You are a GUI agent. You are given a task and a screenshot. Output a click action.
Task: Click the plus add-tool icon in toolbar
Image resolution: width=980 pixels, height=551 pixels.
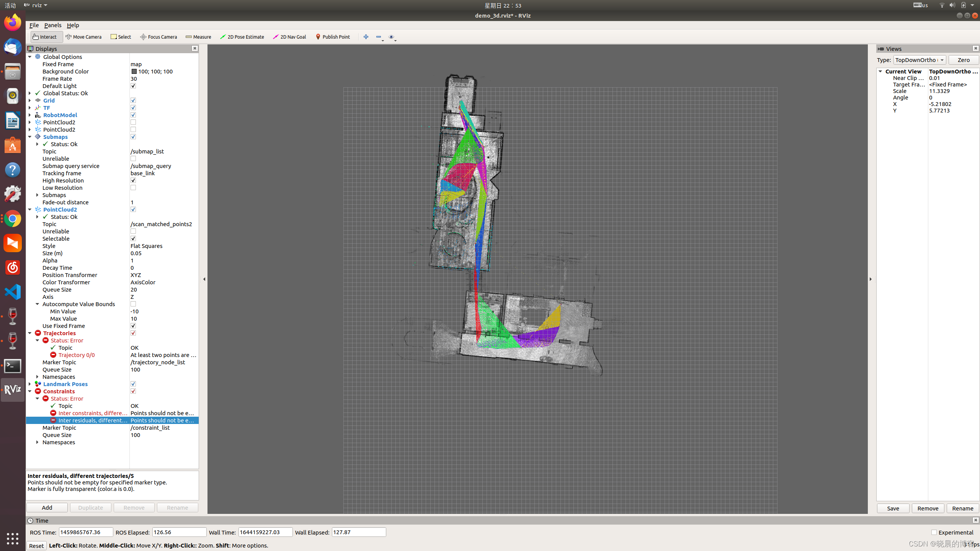coord(366,37)
